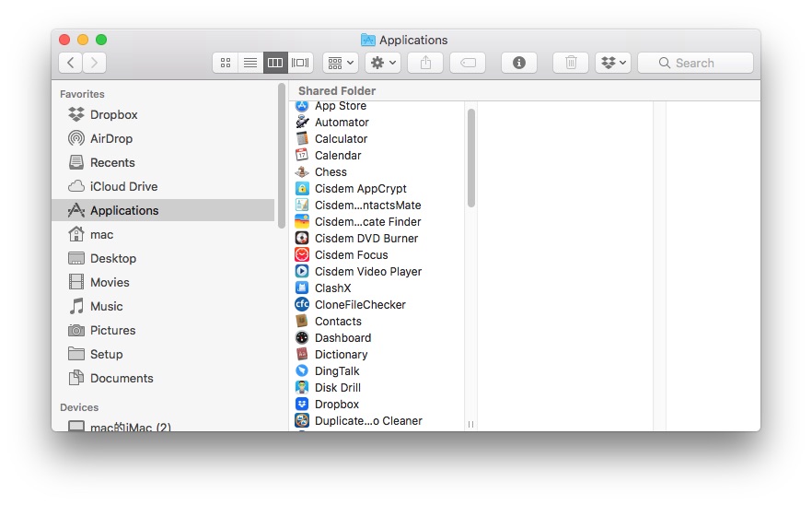This screenshot has width=812, height=505.
Task: Open Movies in the sidebar
Action: [x=163, y=282]
